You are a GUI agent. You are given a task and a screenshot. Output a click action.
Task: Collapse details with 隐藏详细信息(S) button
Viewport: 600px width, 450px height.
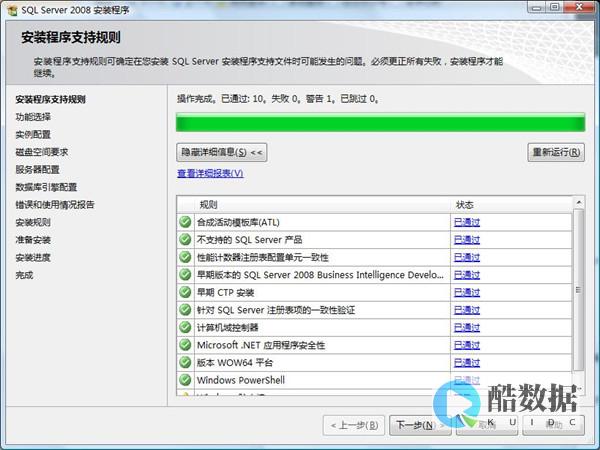click(222, 152)
